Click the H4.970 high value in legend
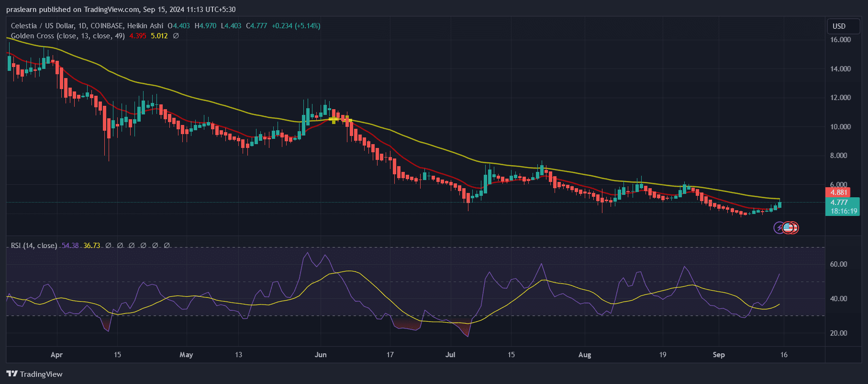 click(205, 26)
